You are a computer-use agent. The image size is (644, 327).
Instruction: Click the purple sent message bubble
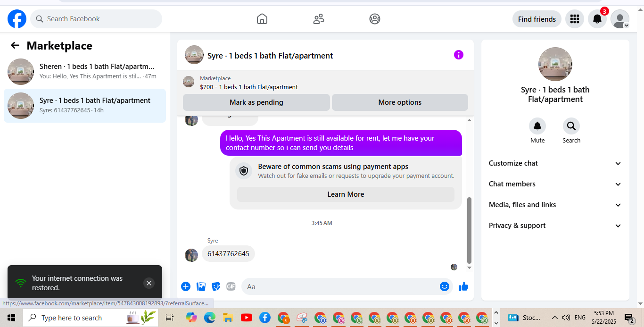pos(341,143)
